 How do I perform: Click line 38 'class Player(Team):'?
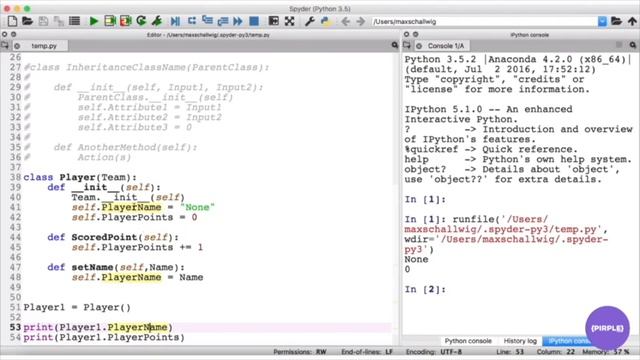pos(80,178)
